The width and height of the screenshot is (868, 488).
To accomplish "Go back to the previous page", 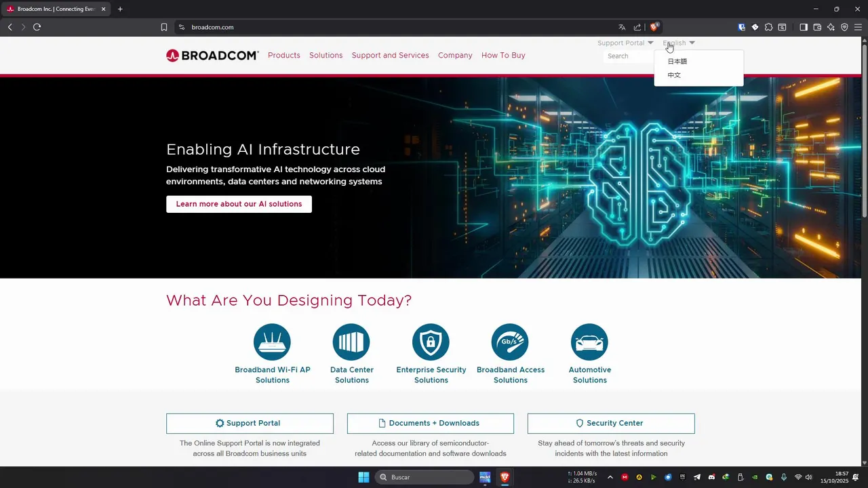I will 9,27.
